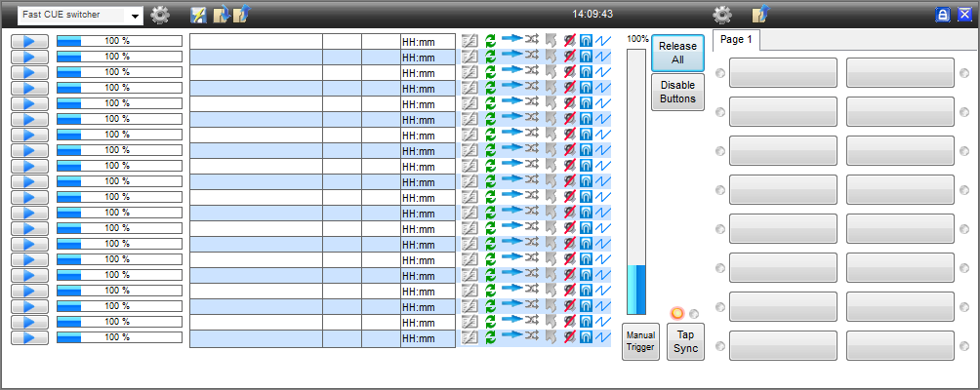Screen dimensions: 980x390
Task: Open the settings gear right of the clock
Action: point(722,15)
